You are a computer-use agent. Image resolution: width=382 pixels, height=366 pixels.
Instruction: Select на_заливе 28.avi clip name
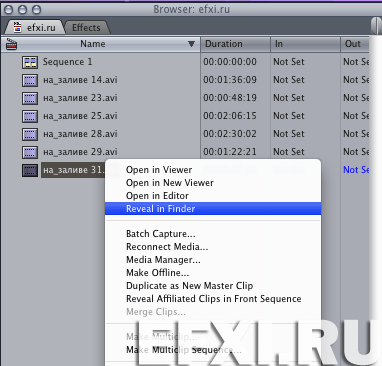tap(80, 134)
